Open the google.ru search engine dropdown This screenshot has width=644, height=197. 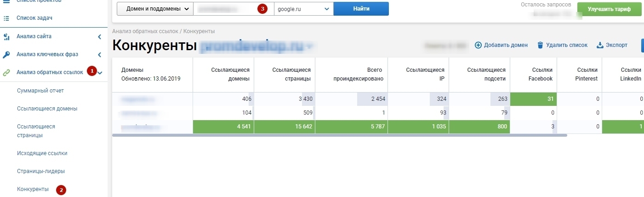303,9
